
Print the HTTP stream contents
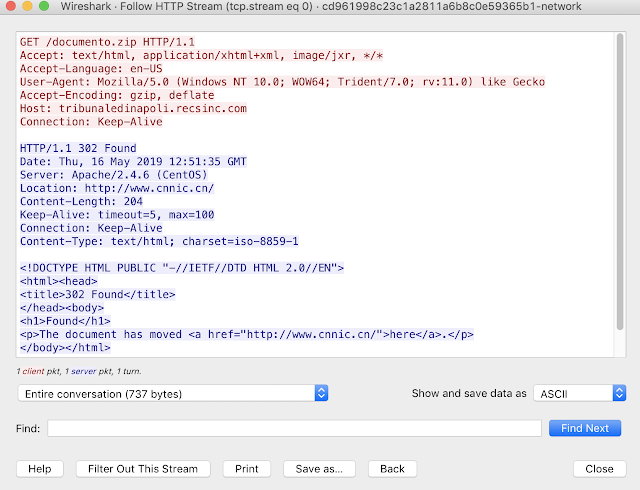pyautogui.click(x=247, y=469)
